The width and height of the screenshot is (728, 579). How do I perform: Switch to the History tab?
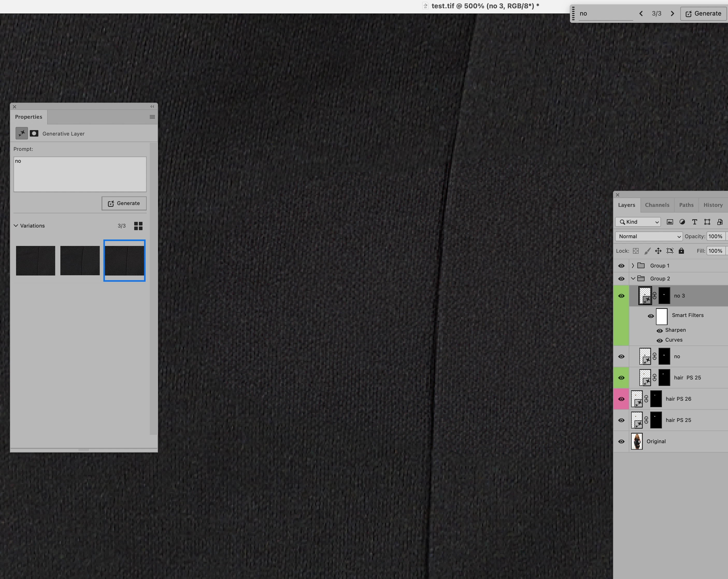(x=713, y=205)
